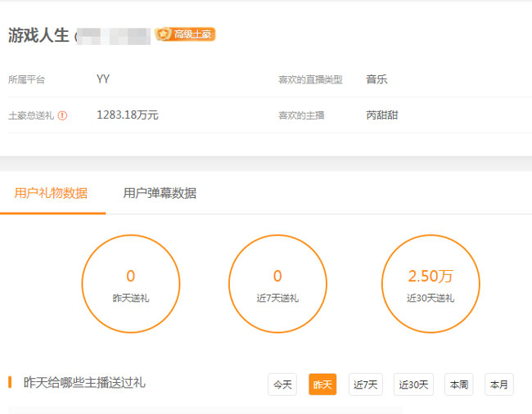
Task: Select the 今天 time filter
Action: point(282,385)
